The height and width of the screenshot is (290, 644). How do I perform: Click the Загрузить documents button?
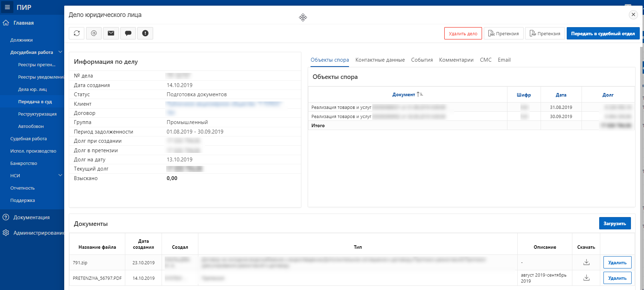[x=615, y=223]
